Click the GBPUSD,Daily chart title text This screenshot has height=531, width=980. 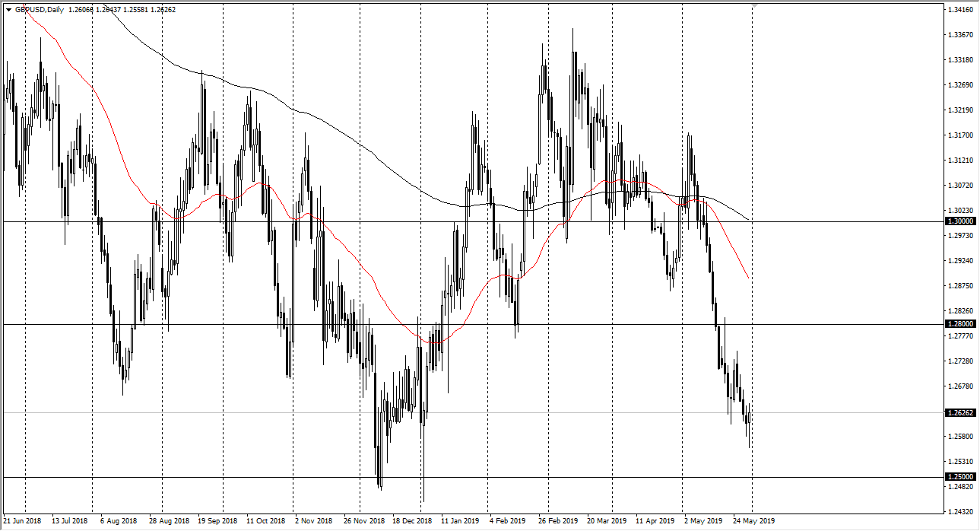click(x=40, y=10)
